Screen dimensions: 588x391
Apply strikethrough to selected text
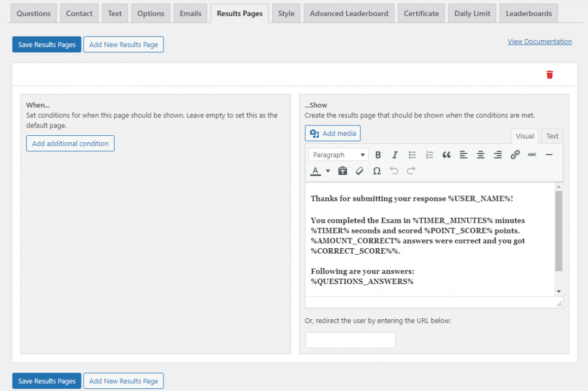click(x=532, y=154)
